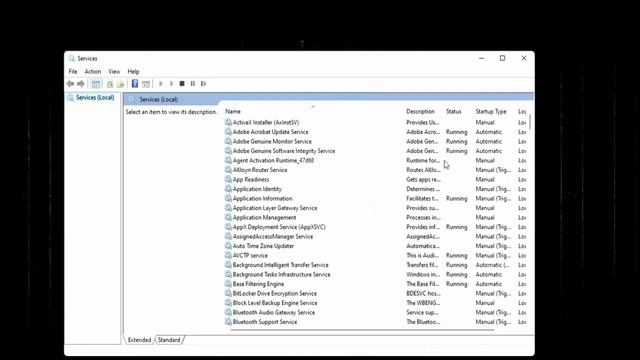Image resolution: width=640 pixels, height=360 pixels.
Task: Sort by the Description column header
Action: click(x=420, y=111)
